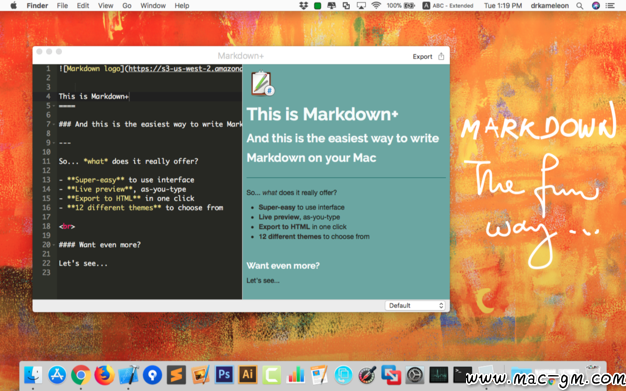The image size is (626, 391).
Task: Place cursor on editor line 22 text
Action: tap(83, 264)
